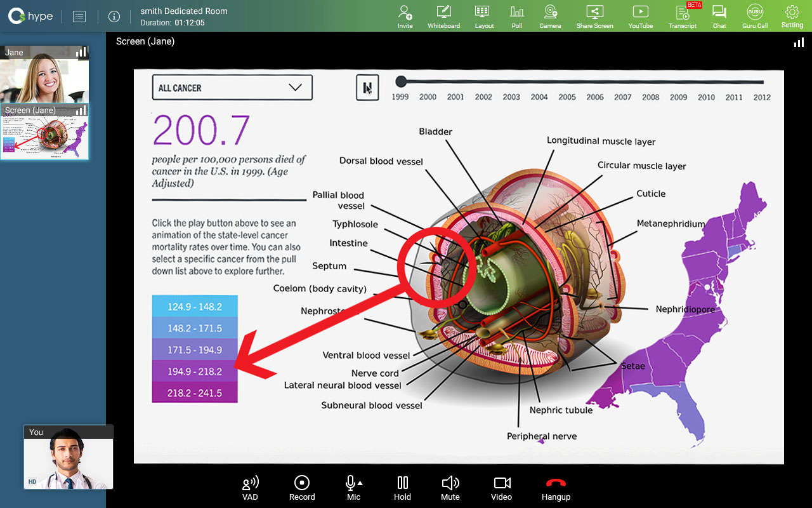Click the 148.2 - 171.5 legend swatch
Viewport: 812px width, 508px height.
click(x=195, y=328)
